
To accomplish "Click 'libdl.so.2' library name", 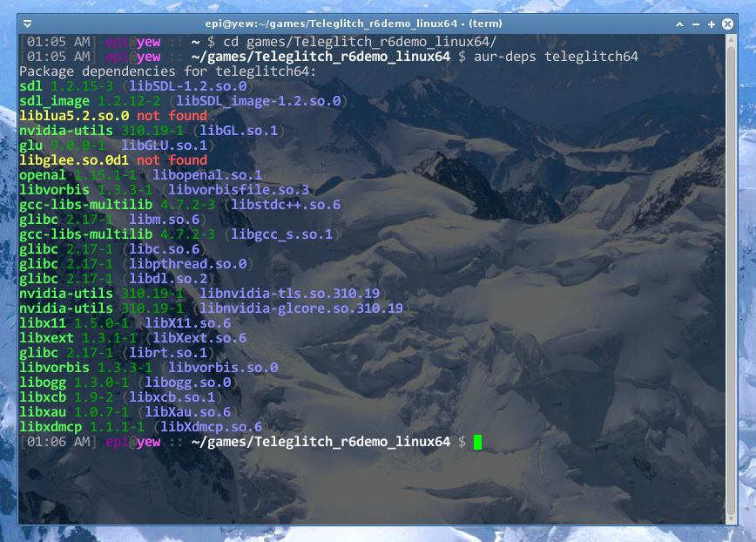I will coord(168,279).
